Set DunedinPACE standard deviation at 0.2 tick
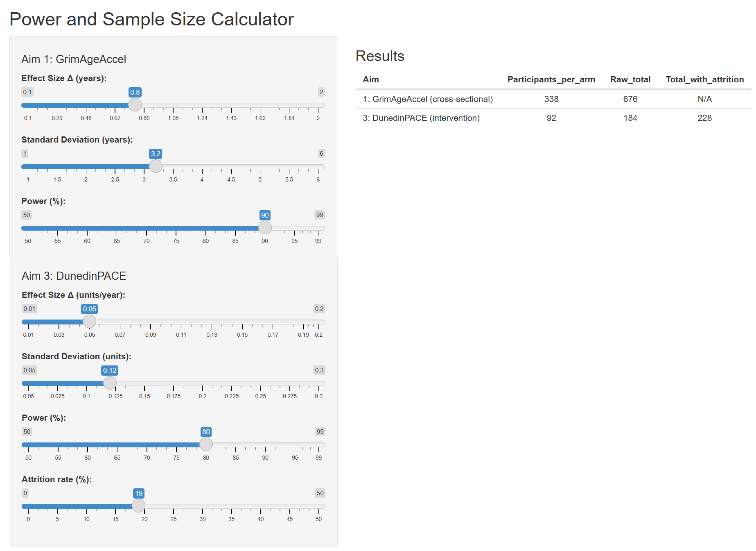The width and height of the screenshot is (756, 551). [x=203, y=383]
